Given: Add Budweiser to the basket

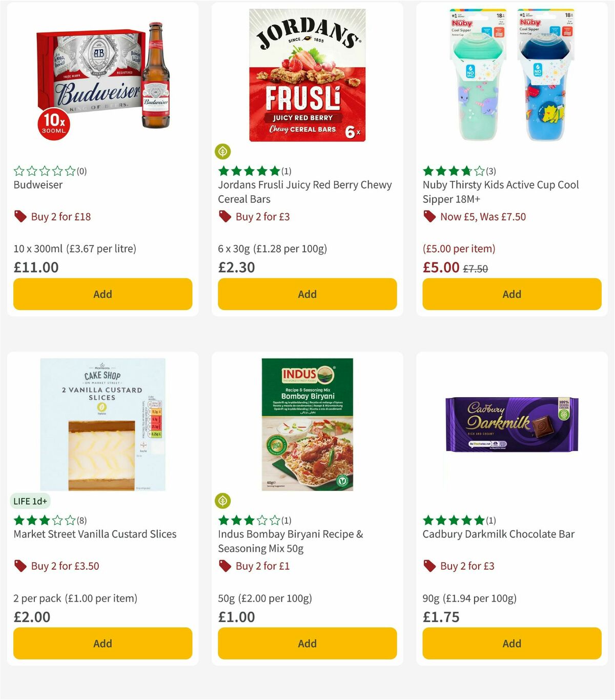Looking at the screenshot, I should click(x=102, y=294).
